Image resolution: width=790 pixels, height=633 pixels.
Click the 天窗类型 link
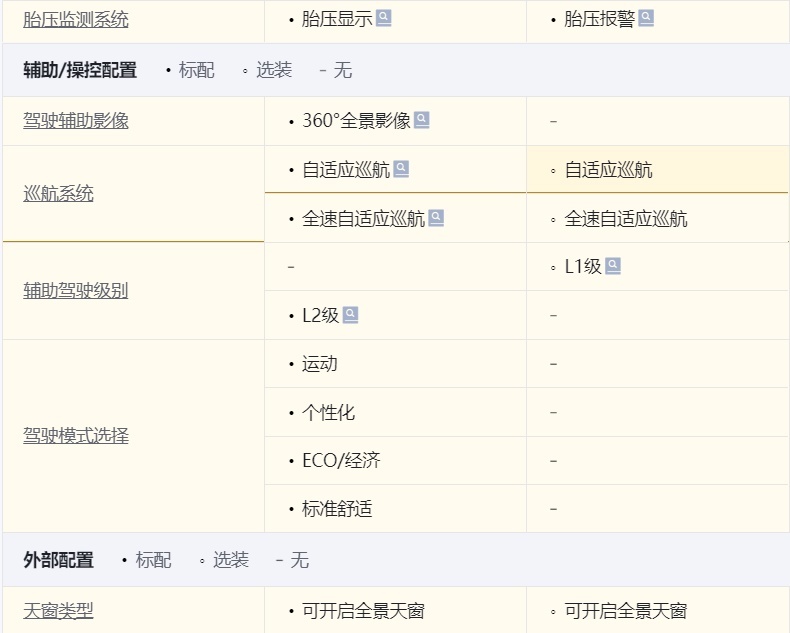pyautogui.click(x=58, y=611)
